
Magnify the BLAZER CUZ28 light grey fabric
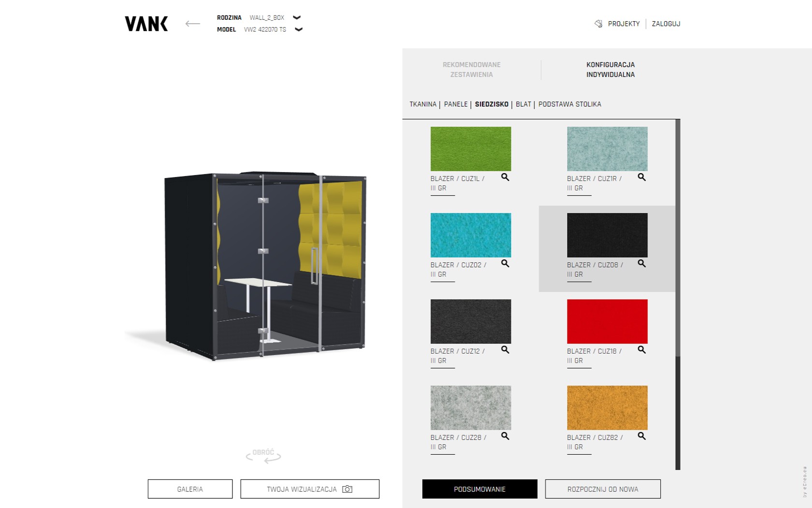pos(505,436)
